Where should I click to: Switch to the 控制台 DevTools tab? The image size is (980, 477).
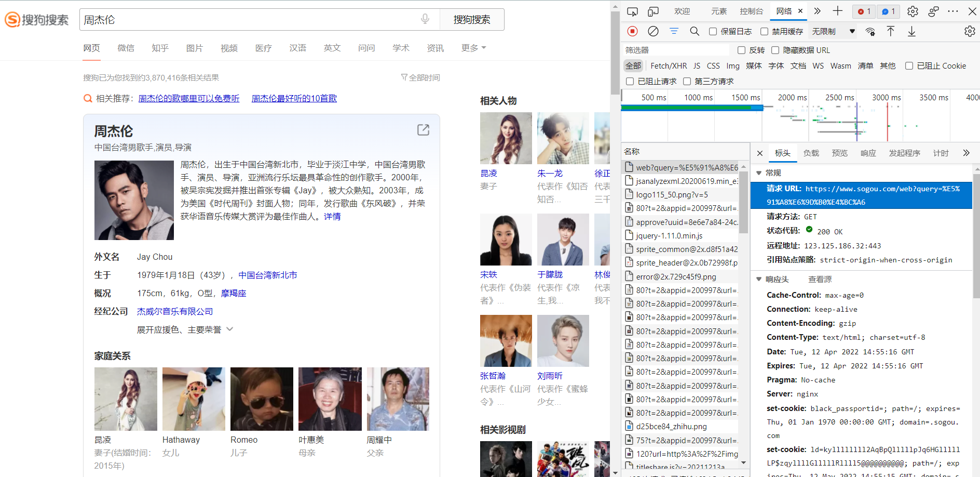pyautogui.click(x=751, y=11)
